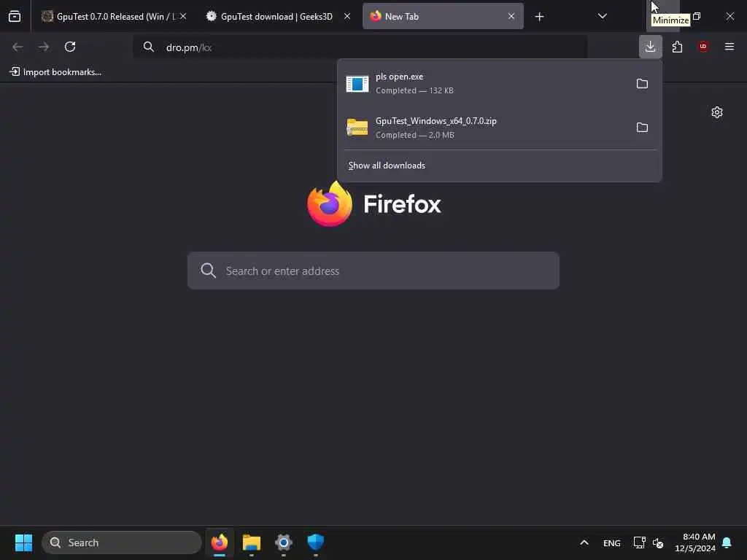Go back with the back arrow
The image size is (747, 560).
[x=18, y=47]
